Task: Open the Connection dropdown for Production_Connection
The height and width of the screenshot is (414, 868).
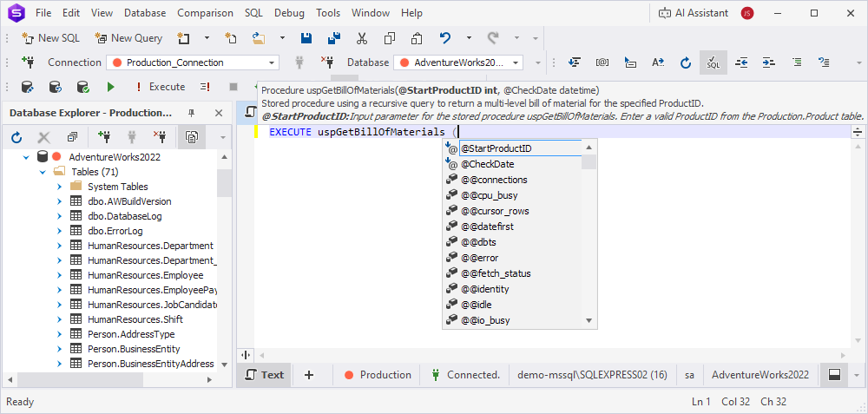Action: tap(272, 62)
